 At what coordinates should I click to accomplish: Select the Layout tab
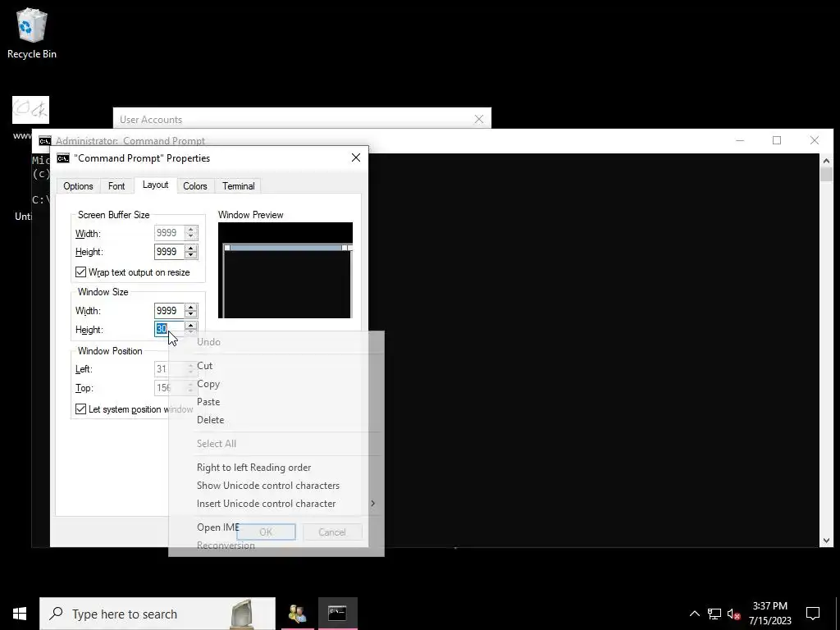(x=155, y=185)
